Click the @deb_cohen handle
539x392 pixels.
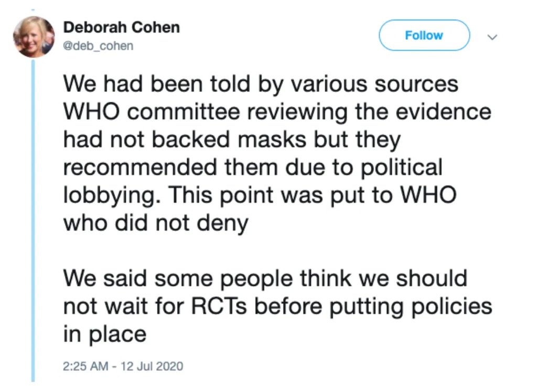pos(98,46)
